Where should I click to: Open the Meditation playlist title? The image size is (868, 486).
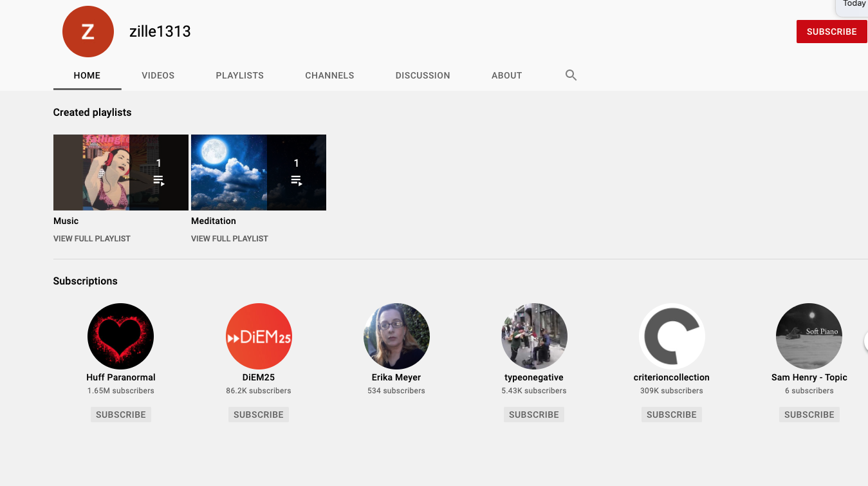point(214,221)
